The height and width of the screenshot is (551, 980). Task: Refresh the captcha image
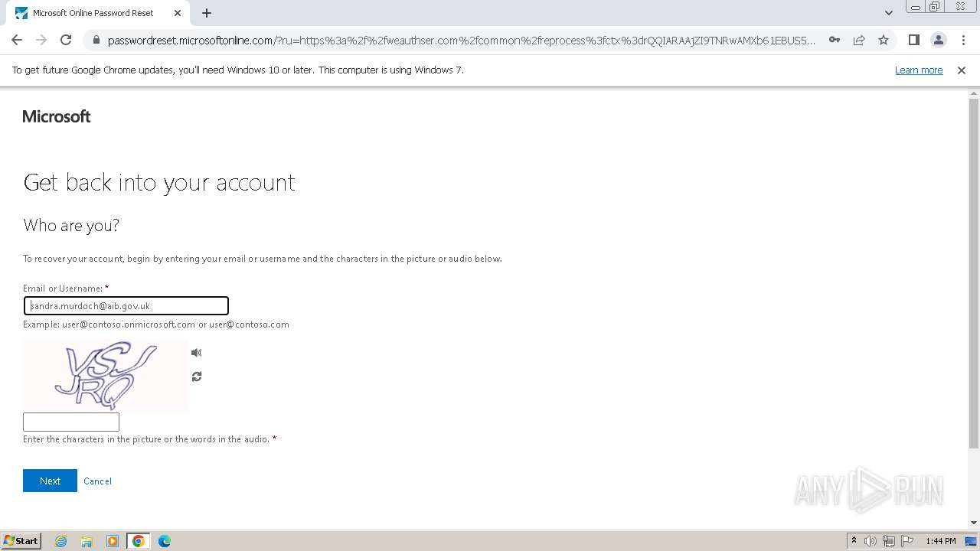click(x=197, y=377)
